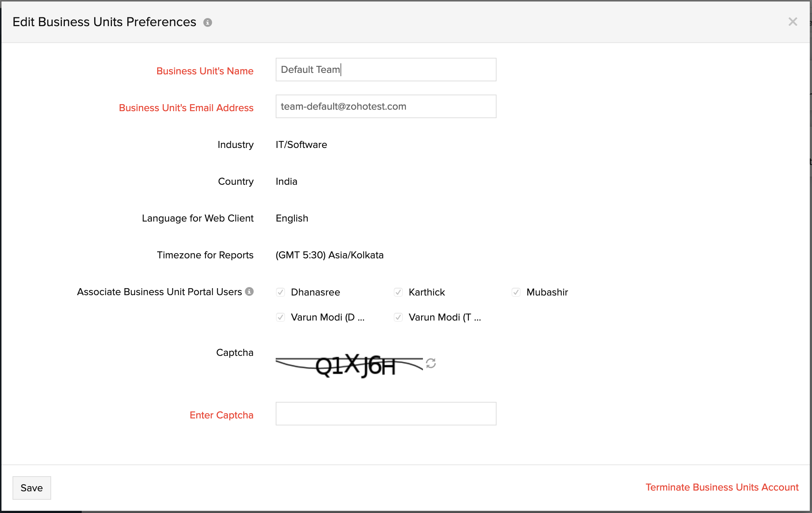Toggle the Varun Modi (T ... checkbox
812x513 pixels.
398,317
